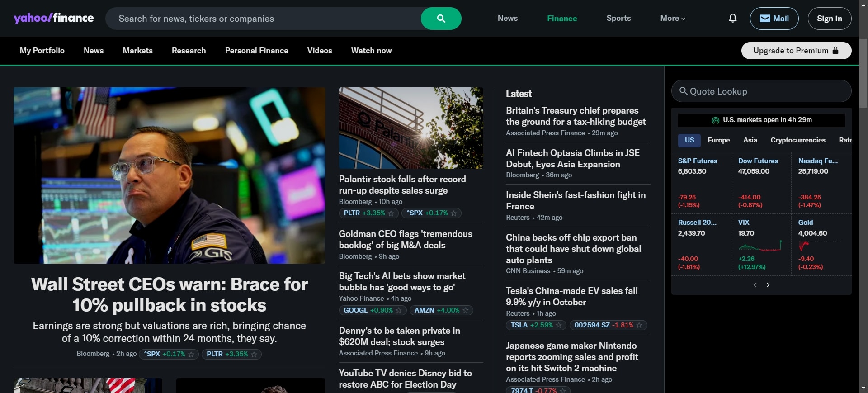Open VIX quote

coord(744,223)
